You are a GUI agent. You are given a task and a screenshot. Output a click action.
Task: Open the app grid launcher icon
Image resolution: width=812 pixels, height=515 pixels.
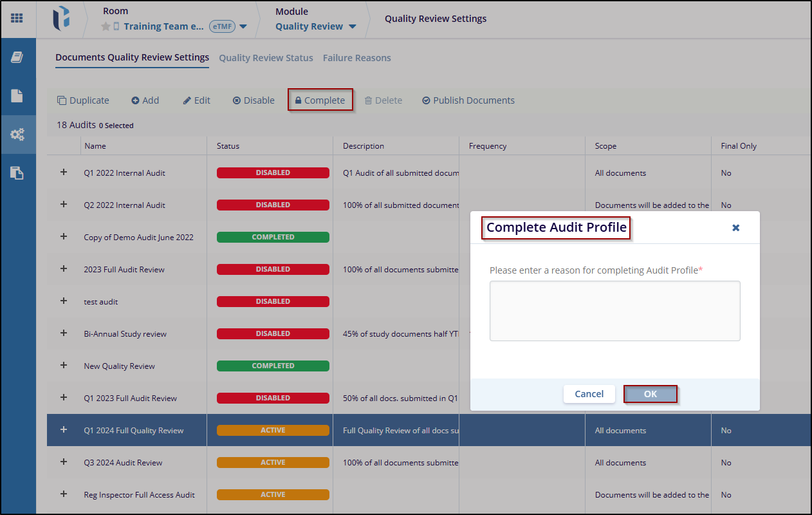(x=17, y=18)
